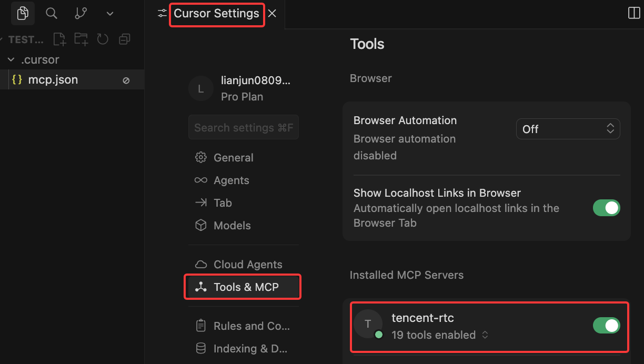
Task: Open the Source Control branch icon
Action: 80,14
